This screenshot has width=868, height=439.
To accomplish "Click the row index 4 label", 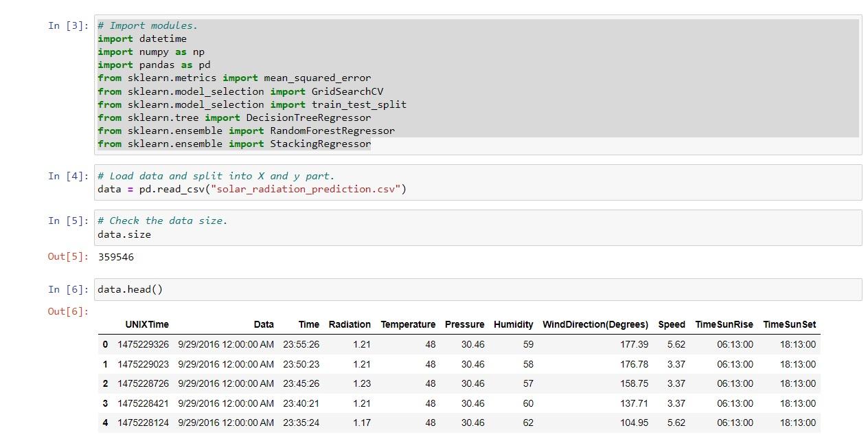I will [x=105, y=423].
